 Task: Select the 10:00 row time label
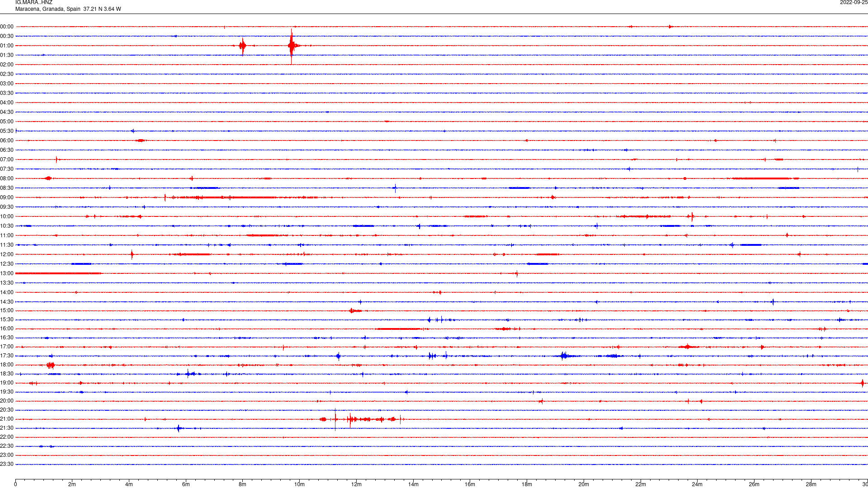pyautogui.click(x=7, y=216)
